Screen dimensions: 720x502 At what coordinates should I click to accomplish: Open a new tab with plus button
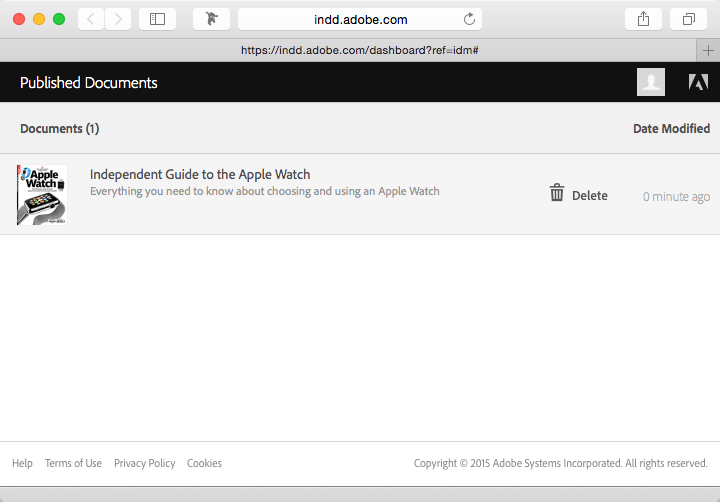pyautogui.click(x=708, y=50)
